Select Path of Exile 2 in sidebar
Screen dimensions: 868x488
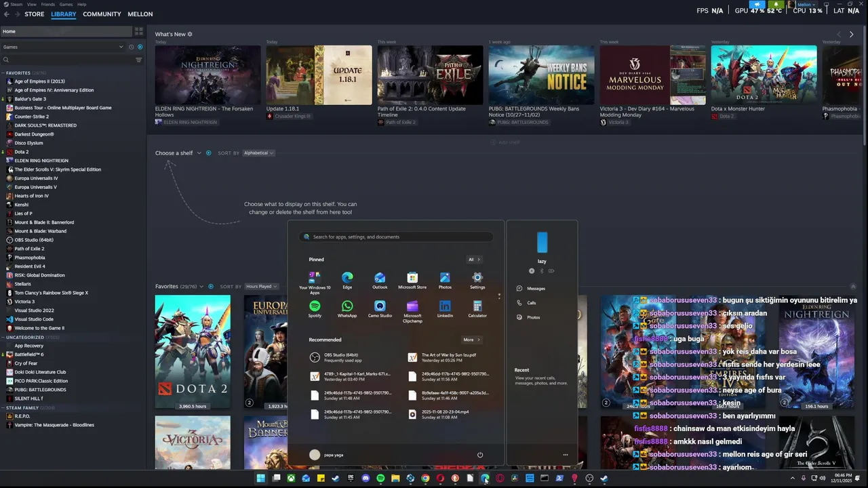point(29,249)
